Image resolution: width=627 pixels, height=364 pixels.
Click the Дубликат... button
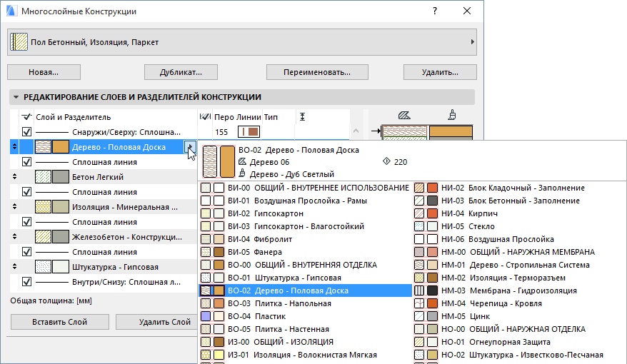[181, 72]
